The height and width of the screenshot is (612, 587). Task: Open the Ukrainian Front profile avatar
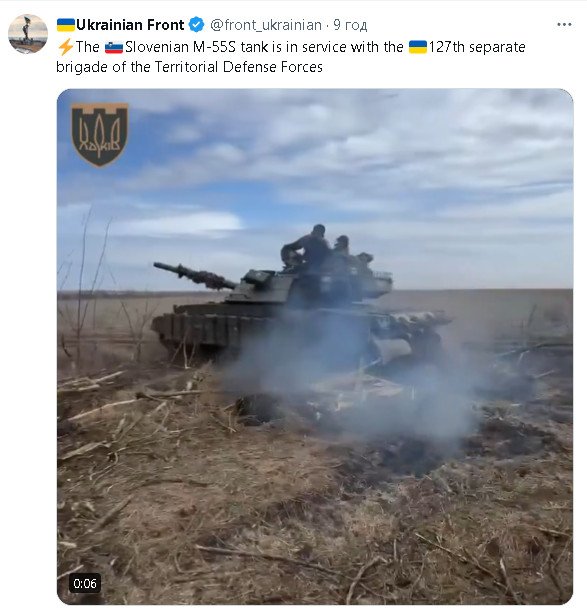28,34
